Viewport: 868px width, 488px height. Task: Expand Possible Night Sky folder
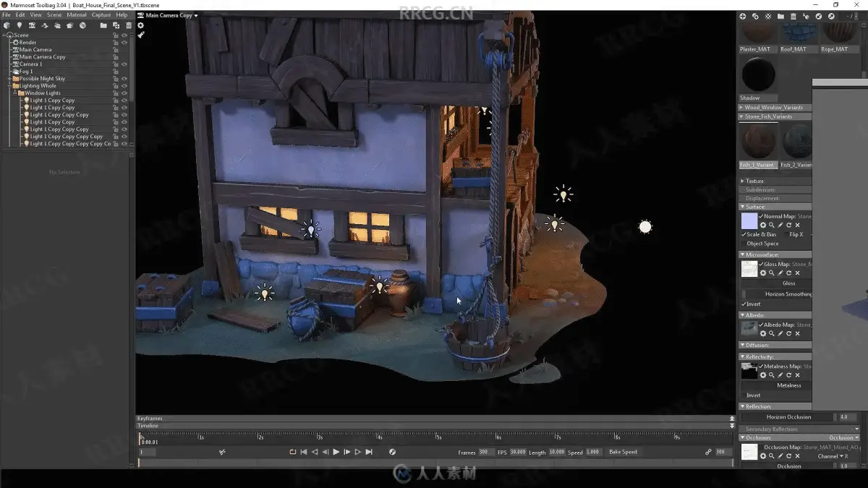pyautogui.click(x=9, y=79)
